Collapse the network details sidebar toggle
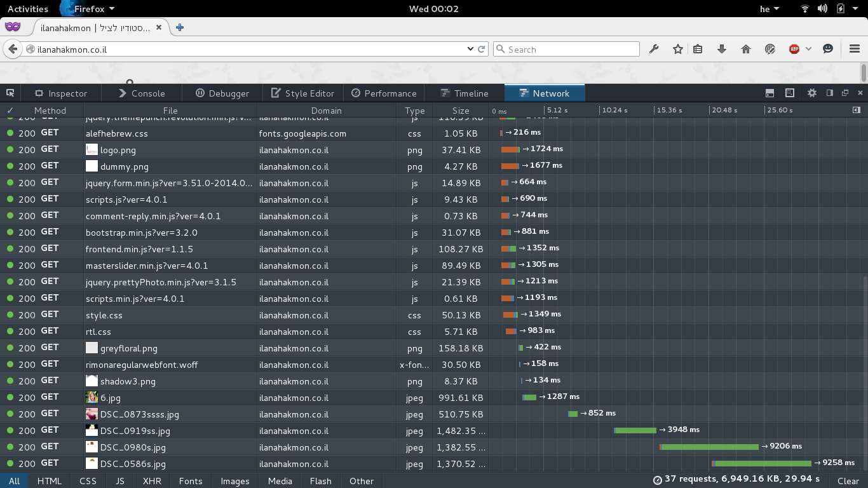Image resolution: width=868 pixels, height=488 pixels. (857, 109)
